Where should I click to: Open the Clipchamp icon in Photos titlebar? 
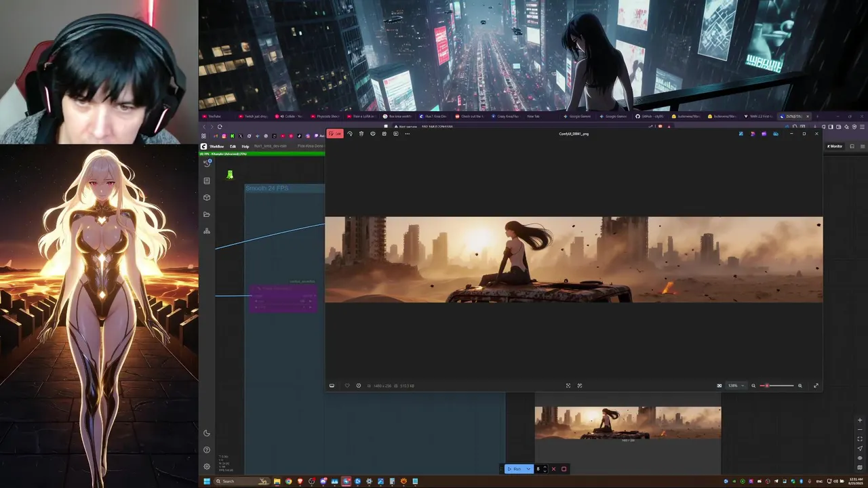click(x=764, y=134)
